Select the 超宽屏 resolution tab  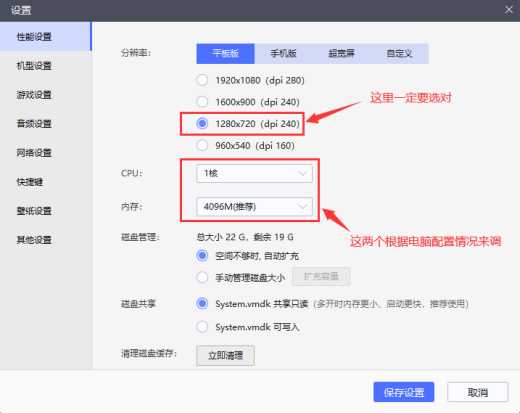341,53
